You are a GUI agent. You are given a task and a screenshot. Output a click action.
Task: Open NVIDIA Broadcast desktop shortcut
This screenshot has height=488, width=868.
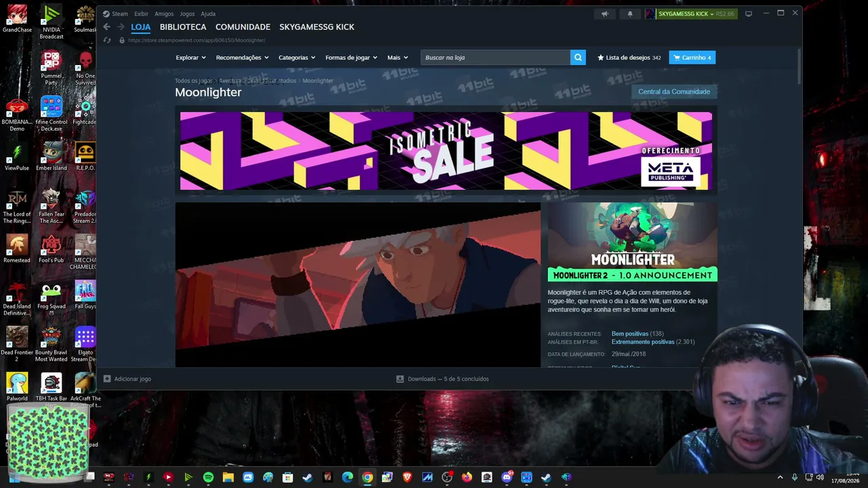51,22
